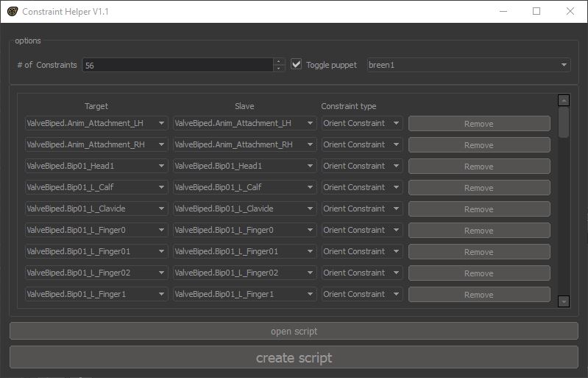The width and height of the screenshot is (588, 378).
Task: Click the constraint list scroll up arrow
Action: (x=564, y=100)
